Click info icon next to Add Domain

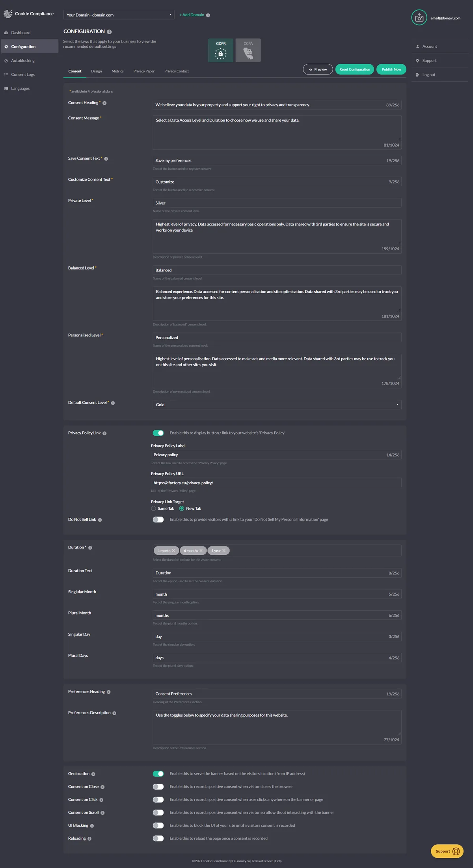point(208,15)
